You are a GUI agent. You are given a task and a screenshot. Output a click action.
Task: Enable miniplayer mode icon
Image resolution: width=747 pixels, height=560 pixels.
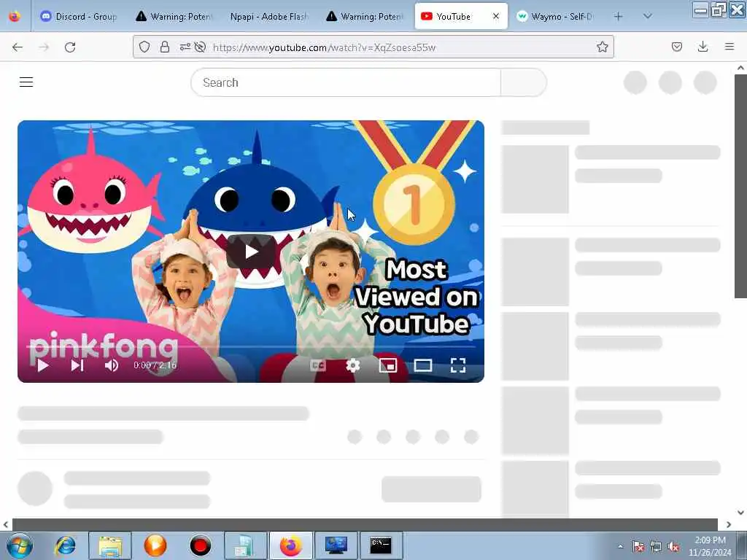coord(388,366)
